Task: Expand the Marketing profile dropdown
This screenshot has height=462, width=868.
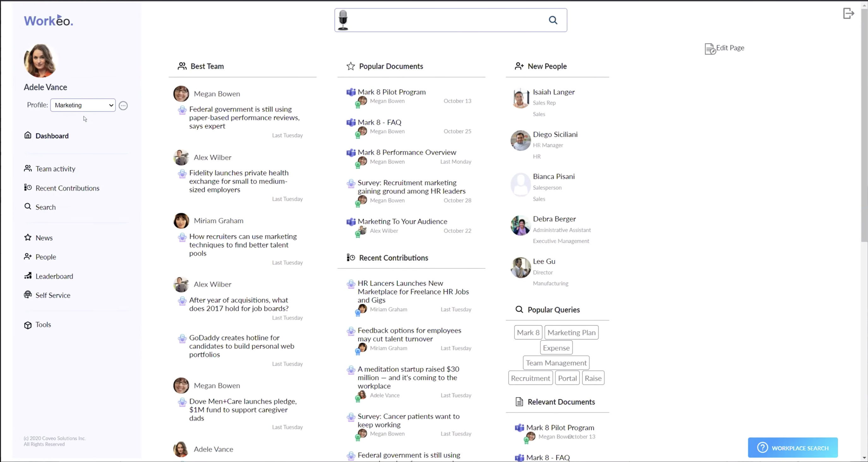Action: [83, 105]
